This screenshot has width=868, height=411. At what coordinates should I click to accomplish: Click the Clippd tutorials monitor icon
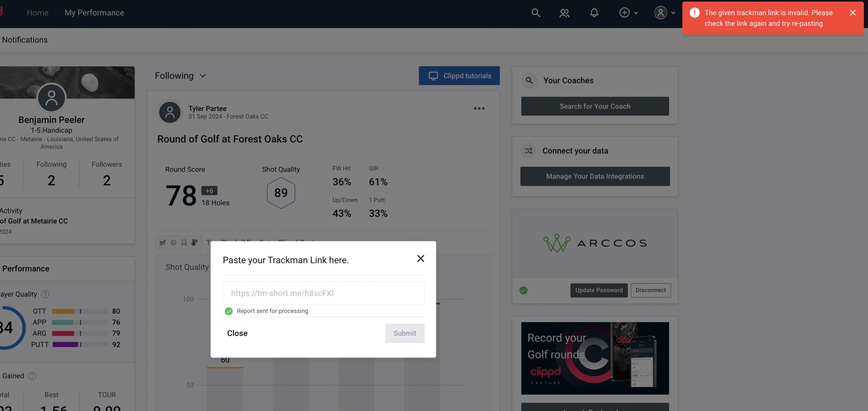point(433,75)
